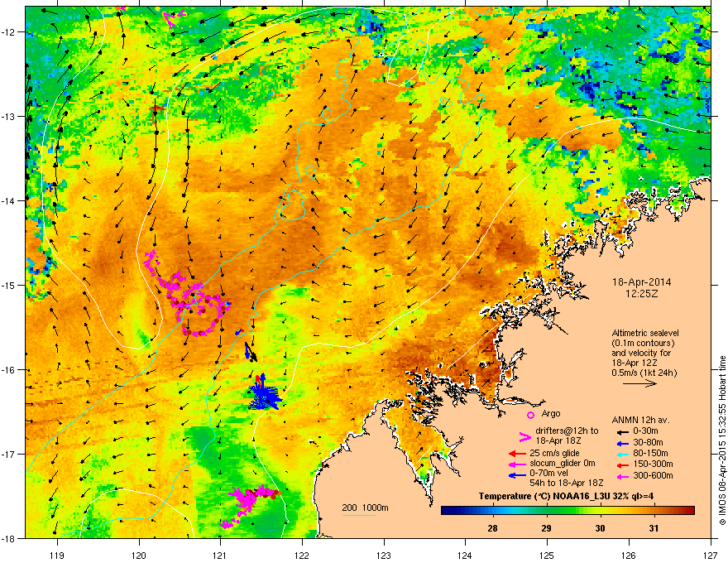728x563 pixels.
Task: Click the '0.5m/s (1kt 24h)' text
Action: click(x=644, y=373)
